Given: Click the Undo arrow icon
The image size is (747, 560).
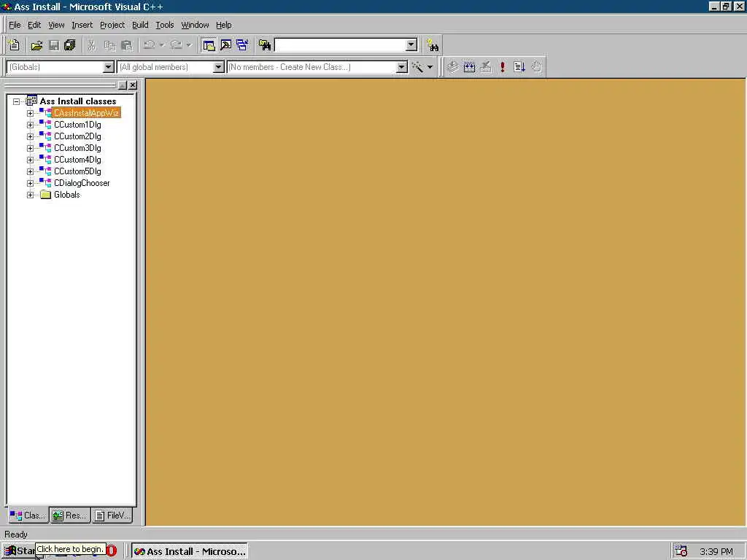Looking at the screenshot, I should [149, 45].
